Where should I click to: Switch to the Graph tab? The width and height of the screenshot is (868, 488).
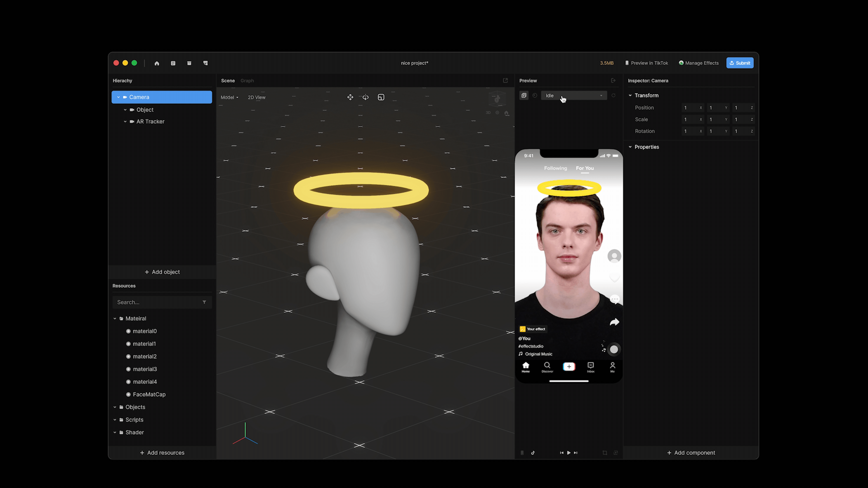point(247,81)
